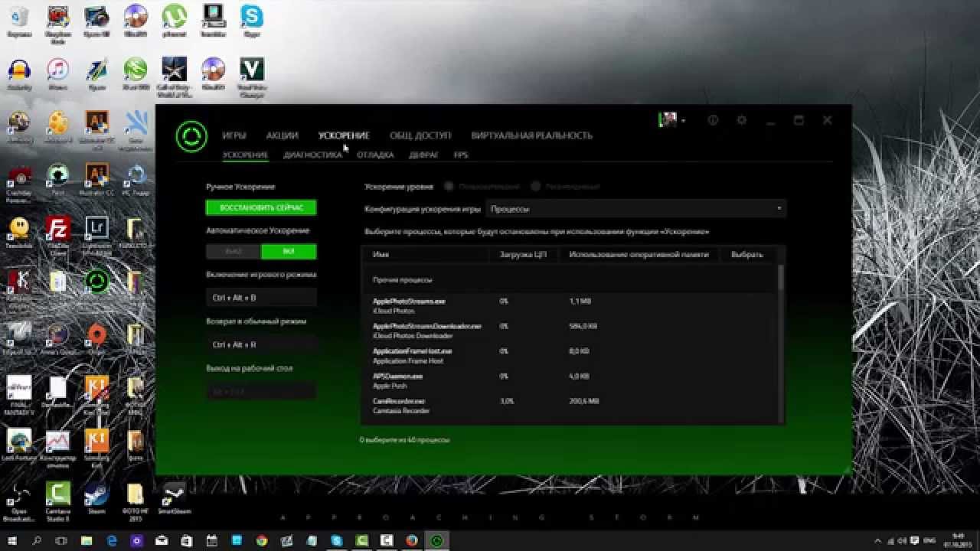Open the ОБЩ. ДОСТУП tab
This screenshot has width=980, height=551.
420,135
